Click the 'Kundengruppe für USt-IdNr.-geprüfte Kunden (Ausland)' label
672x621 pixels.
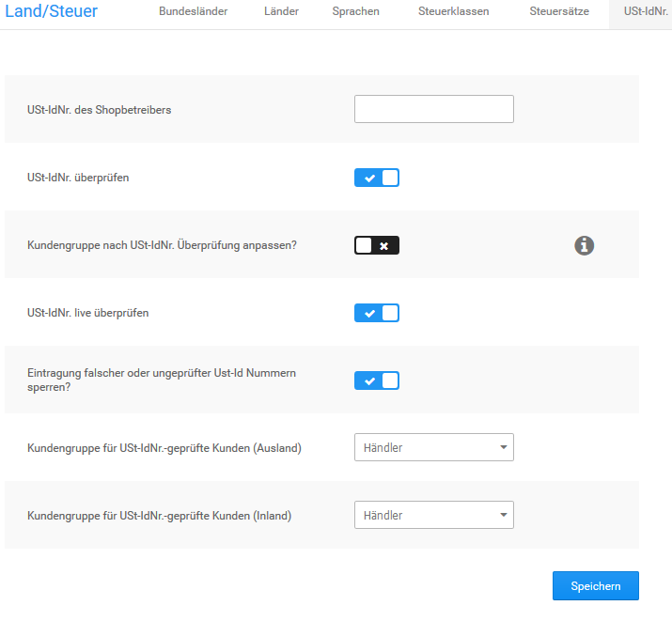[164, 448]
